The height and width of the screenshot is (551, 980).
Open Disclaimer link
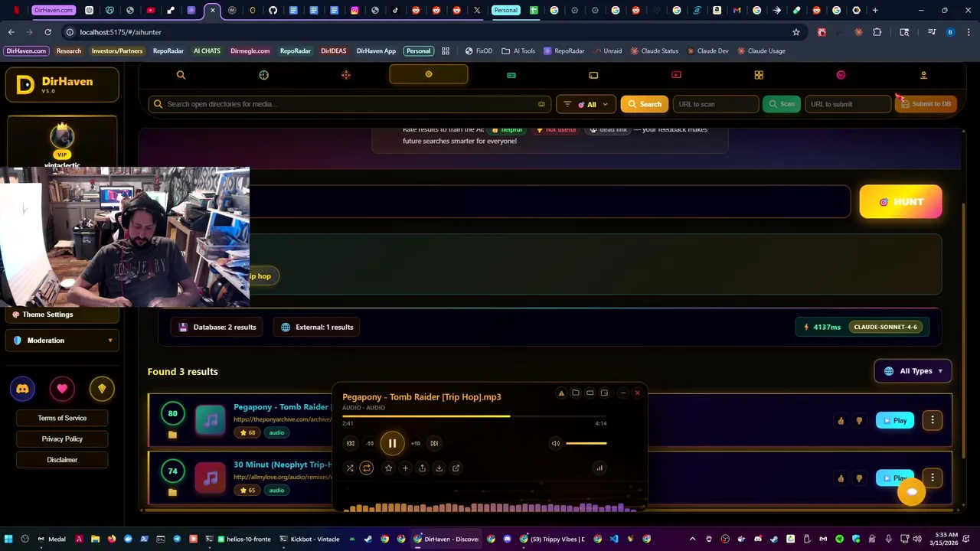62,460
